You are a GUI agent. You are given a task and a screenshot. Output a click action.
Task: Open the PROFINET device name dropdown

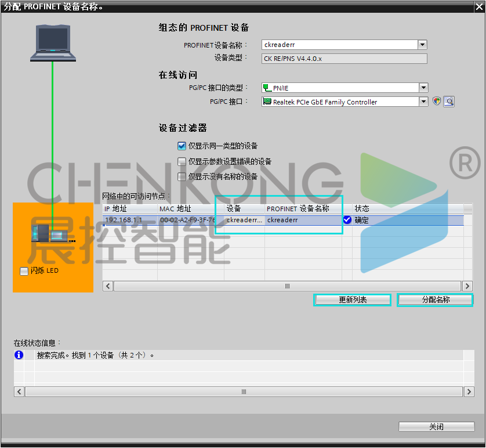click(422, 45)
